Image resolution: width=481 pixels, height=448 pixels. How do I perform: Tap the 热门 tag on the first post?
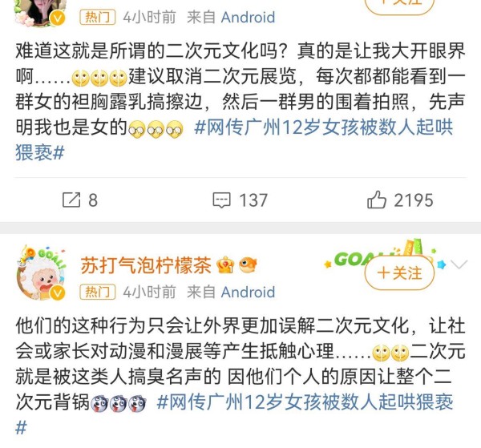97,17
